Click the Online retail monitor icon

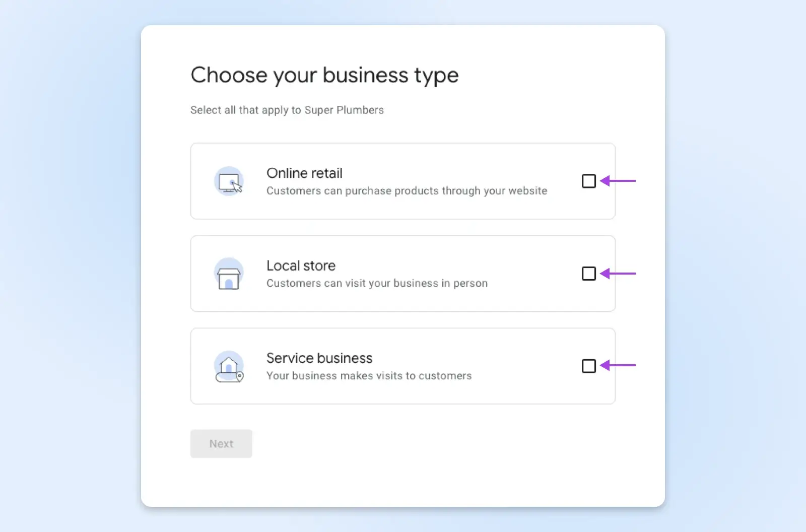point(229,182)
